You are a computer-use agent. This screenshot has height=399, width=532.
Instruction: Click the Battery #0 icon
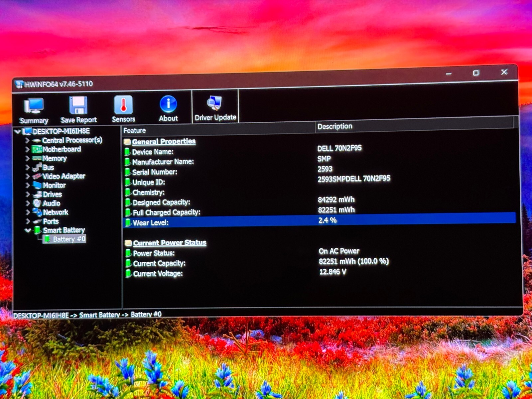pos(48,239)
